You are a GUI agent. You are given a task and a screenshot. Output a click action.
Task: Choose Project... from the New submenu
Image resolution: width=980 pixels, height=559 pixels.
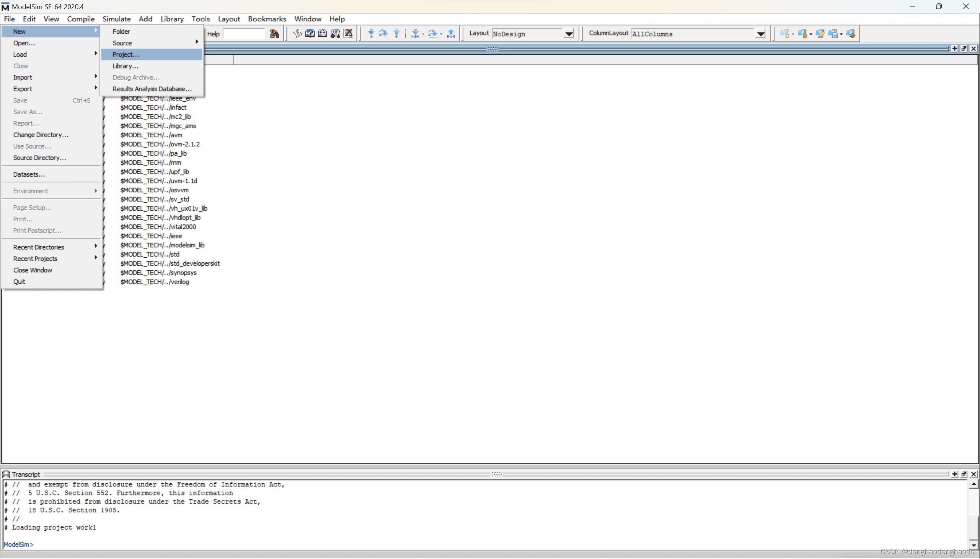126,54
